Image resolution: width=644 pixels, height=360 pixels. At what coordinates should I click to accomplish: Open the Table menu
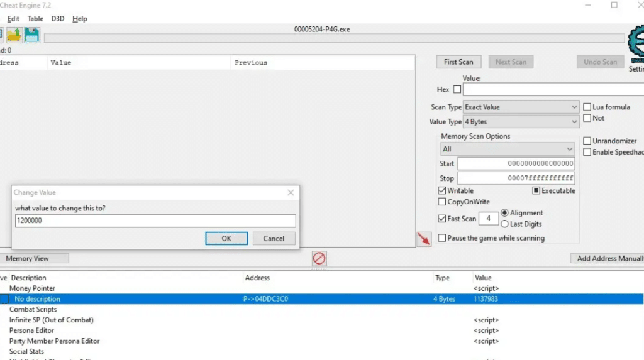[x=35, y=19]
